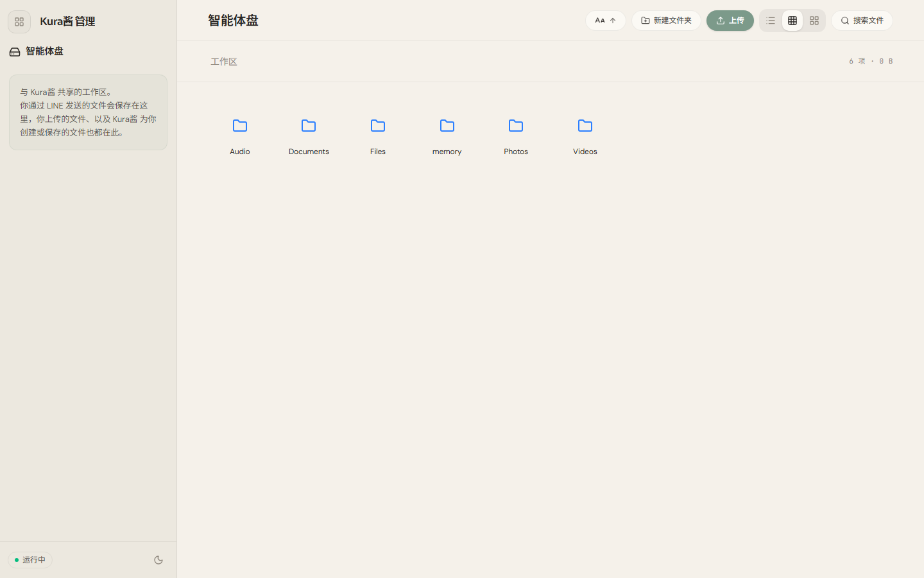Click the 智能体盘 page heading

click(x=233, y=21)
